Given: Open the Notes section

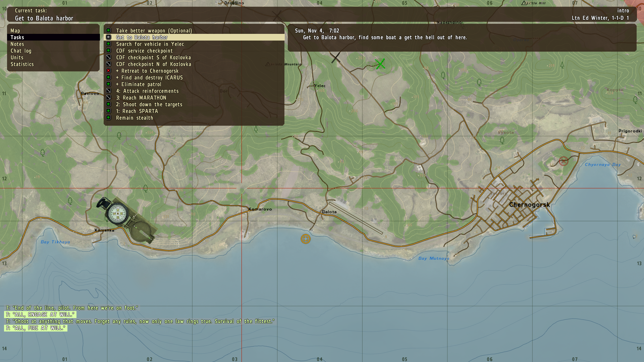Looking at the screenshot, I should (x=17, y=44).
